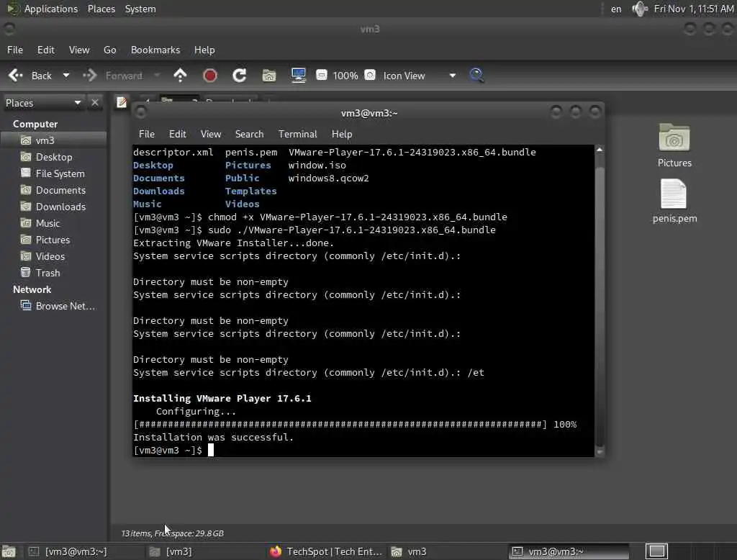Reload the current folder

coord(239,76)
